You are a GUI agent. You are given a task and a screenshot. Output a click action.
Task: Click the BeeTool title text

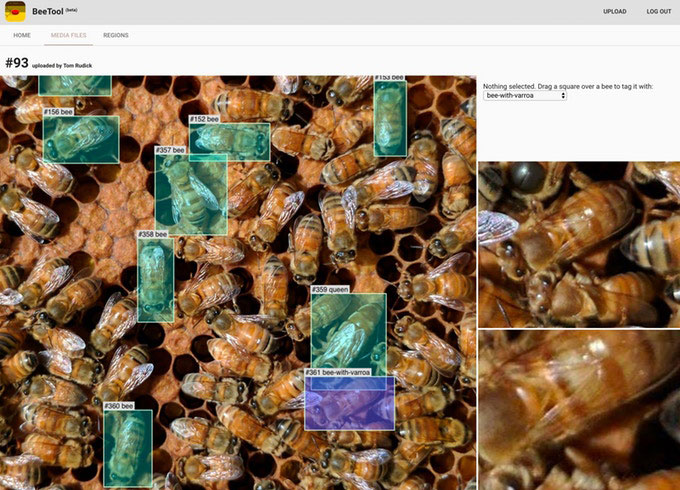48,12
